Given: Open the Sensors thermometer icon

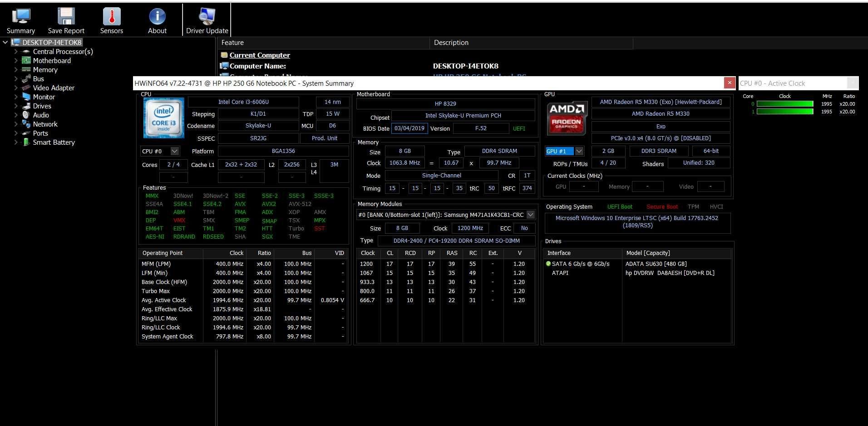Looking at the screenshot, I should coord(112,16).
